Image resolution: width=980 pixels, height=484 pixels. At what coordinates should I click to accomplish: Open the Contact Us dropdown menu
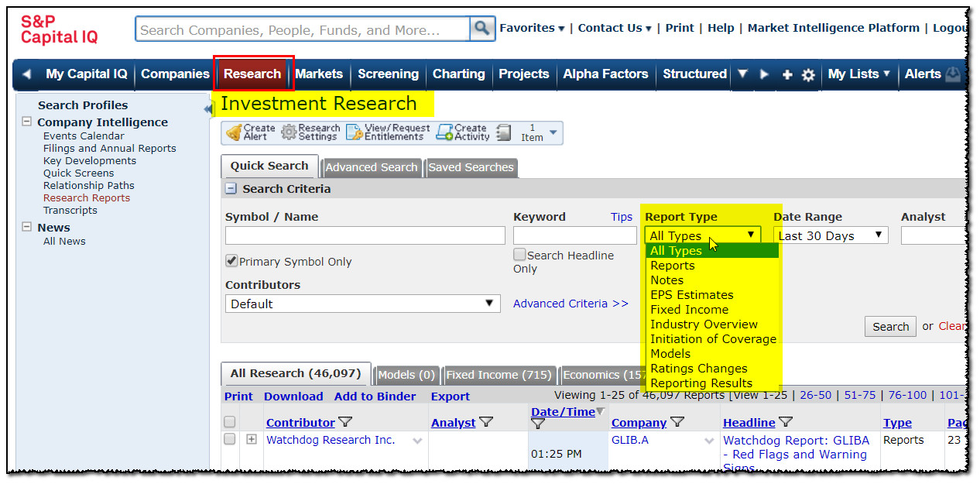click(x=615, y=28)
